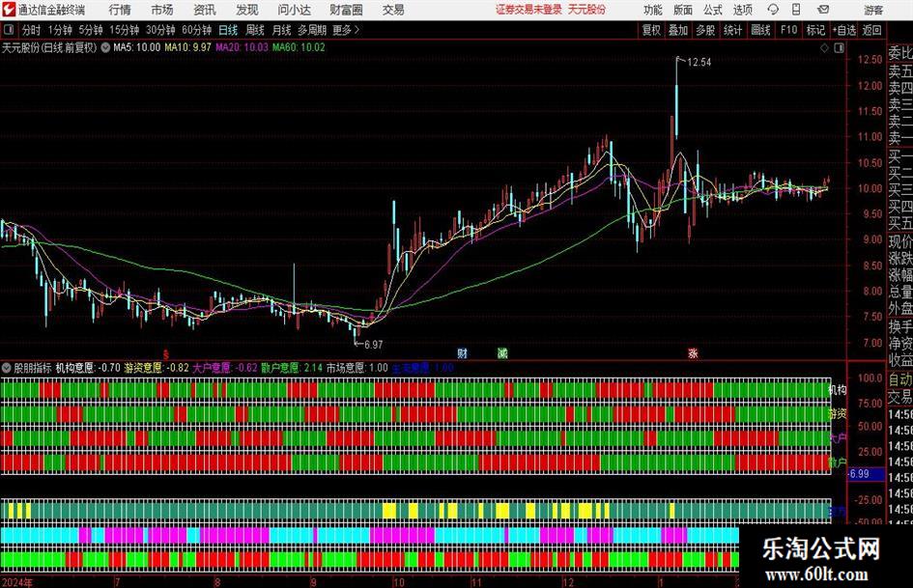Select the 日线 daily period tab

coord(228,30)
